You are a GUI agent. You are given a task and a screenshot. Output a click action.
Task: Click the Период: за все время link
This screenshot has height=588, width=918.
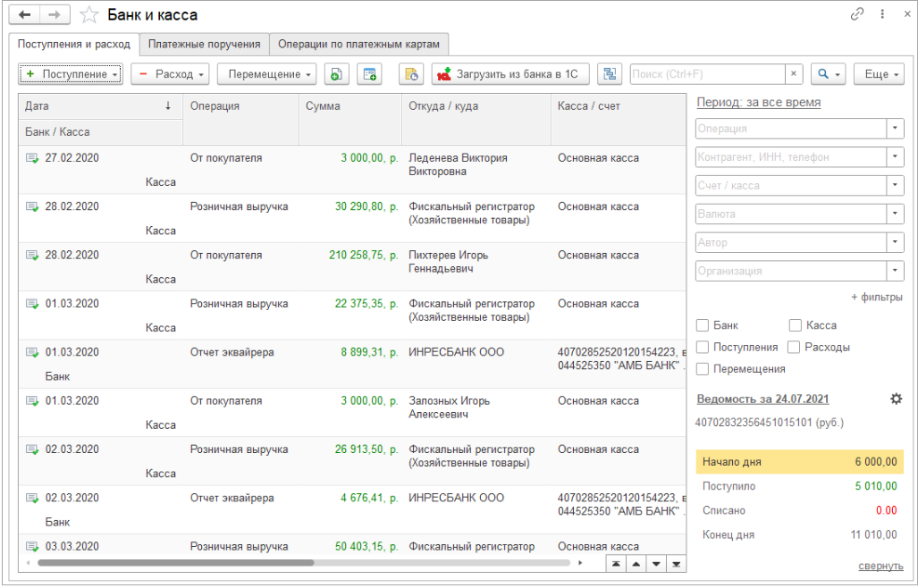[x=758, y=103]
